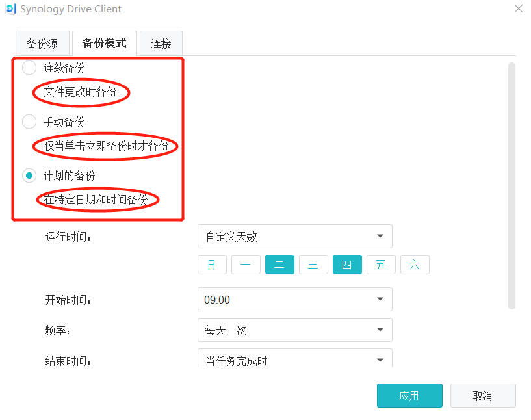
Task: Select the 连续备份 radio button
Action: (x=29, y=68)
